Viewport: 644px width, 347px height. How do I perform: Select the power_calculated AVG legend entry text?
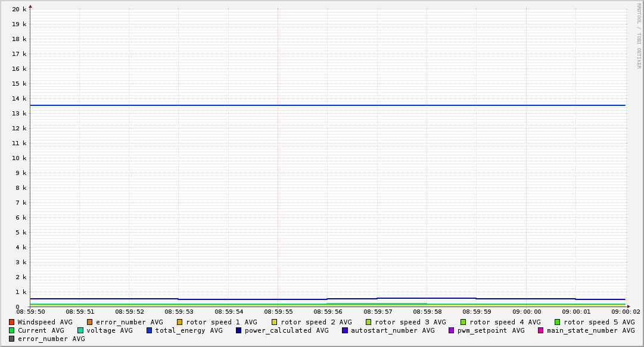(x=287, y=330)
